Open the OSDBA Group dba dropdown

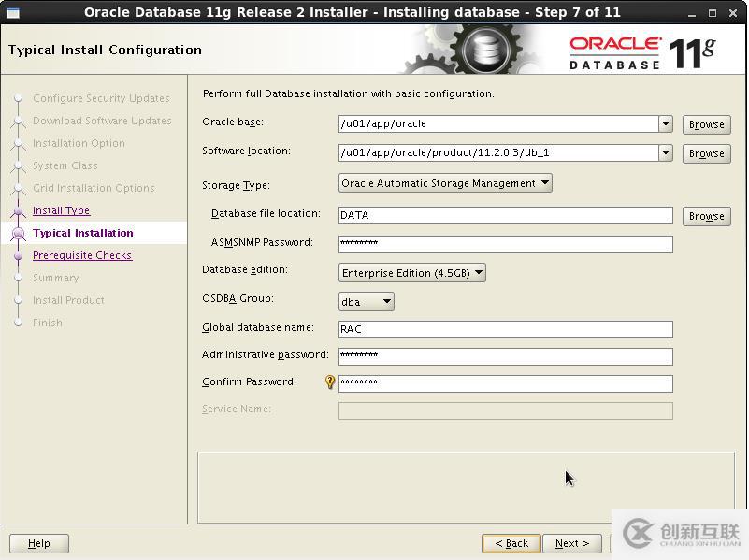coord(366,301)
